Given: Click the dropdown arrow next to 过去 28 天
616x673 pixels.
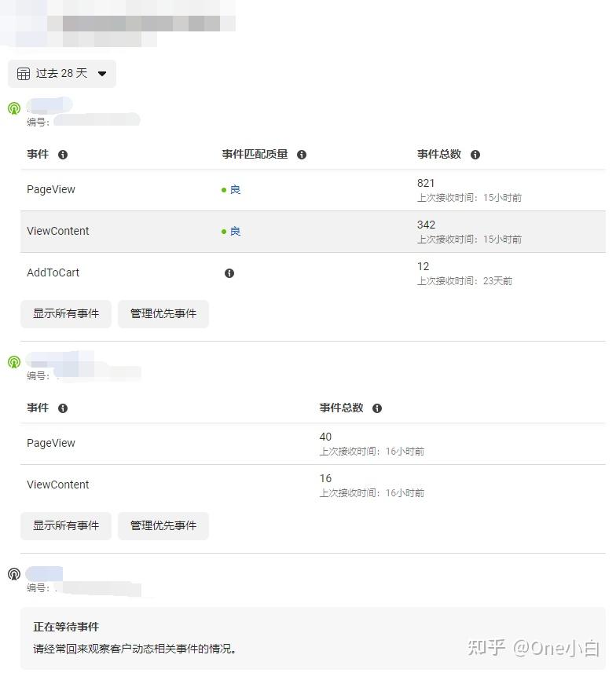Looking at the screenshot, I should click(x=102, y=74).
